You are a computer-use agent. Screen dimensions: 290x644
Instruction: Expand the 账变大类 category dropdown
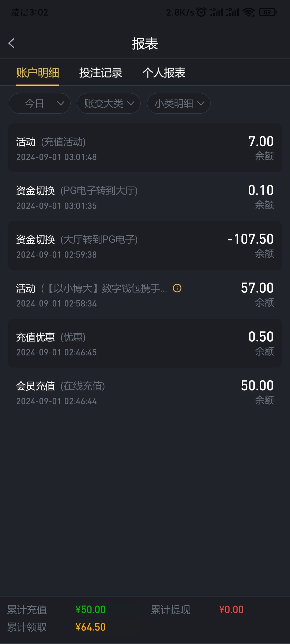coord(108,103)
